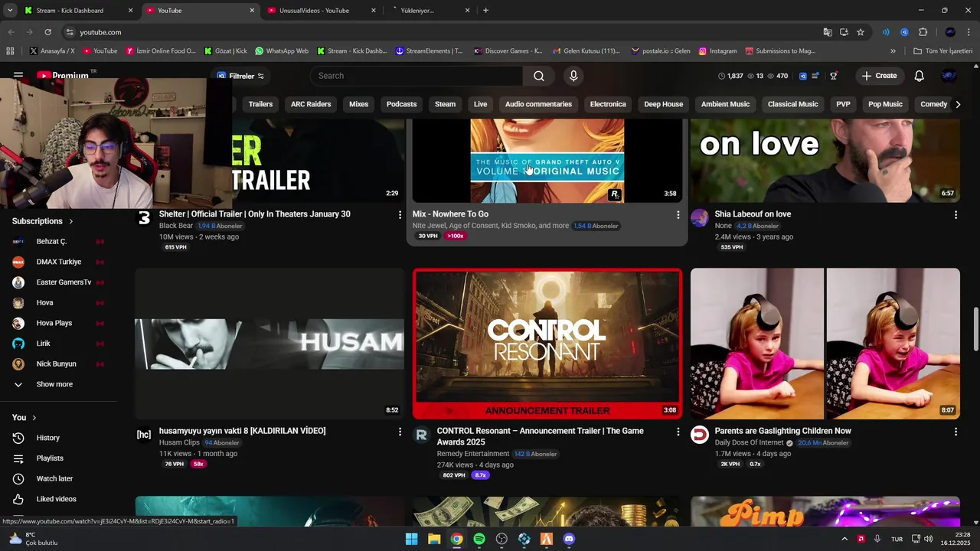Click the Windows Start button
The height and width of the screenshot is (551, 980).
[412, 539]
